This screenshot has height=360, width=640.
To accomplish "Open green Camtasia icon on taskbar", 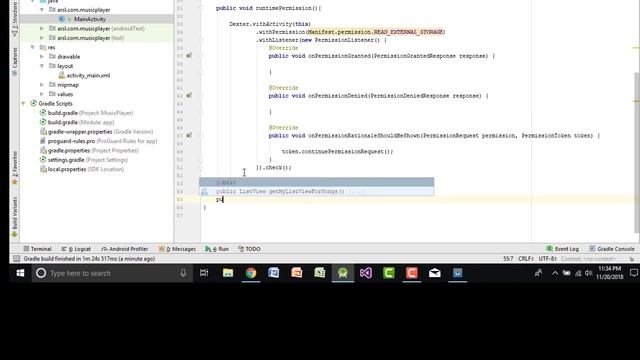I will (389, 273).
